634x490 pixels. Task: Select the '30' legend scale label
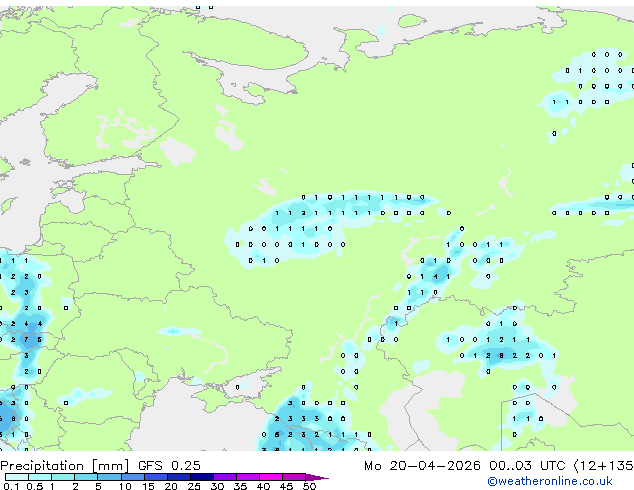(217, 486)
